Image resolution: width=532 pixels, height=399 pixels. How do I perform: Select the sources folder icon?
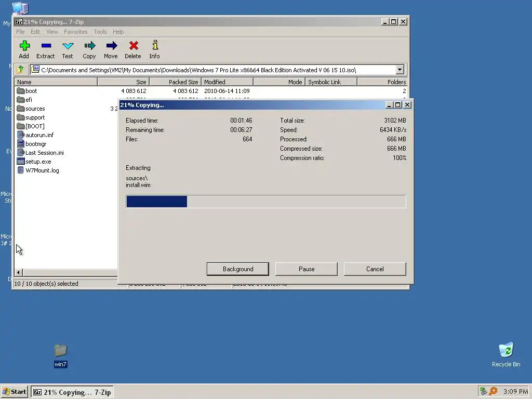pyautogui.click(x=21, y=108)
